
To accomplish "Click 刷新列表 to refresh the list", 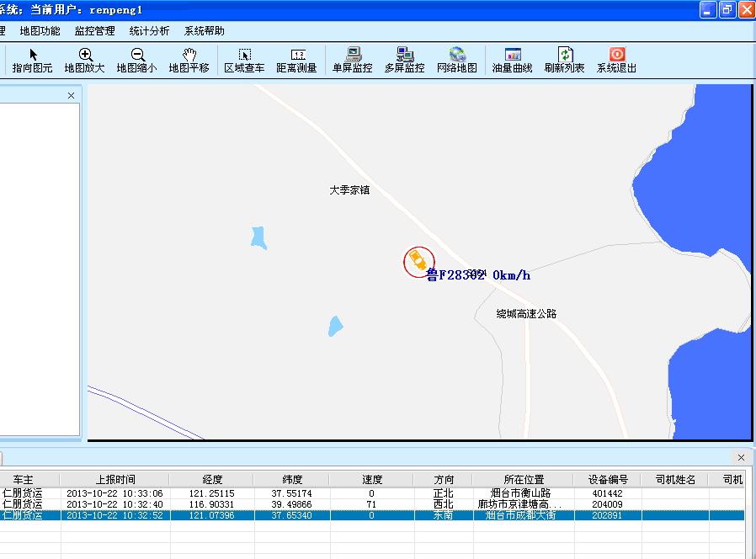I will pos(564,61).
